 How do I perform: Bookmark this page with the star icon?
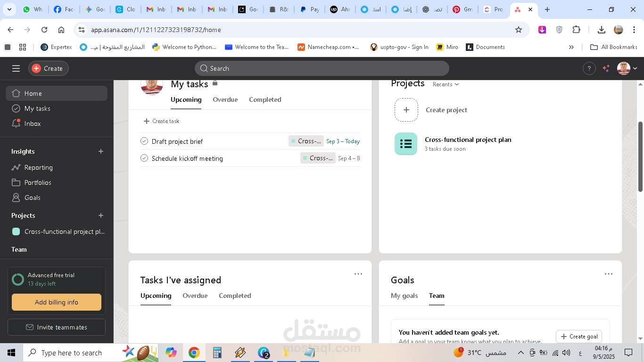[519, 30]
